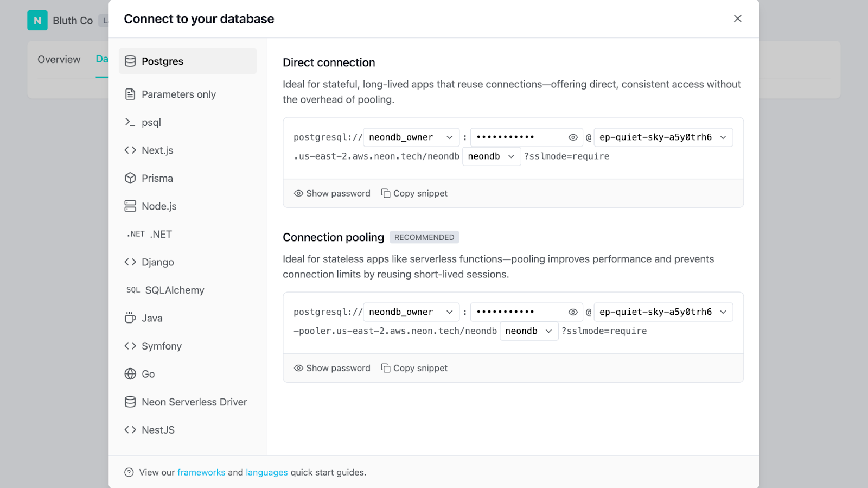The image size is (868, 488).
Task: Click the pooled connection password field
Action: (526, 312)
